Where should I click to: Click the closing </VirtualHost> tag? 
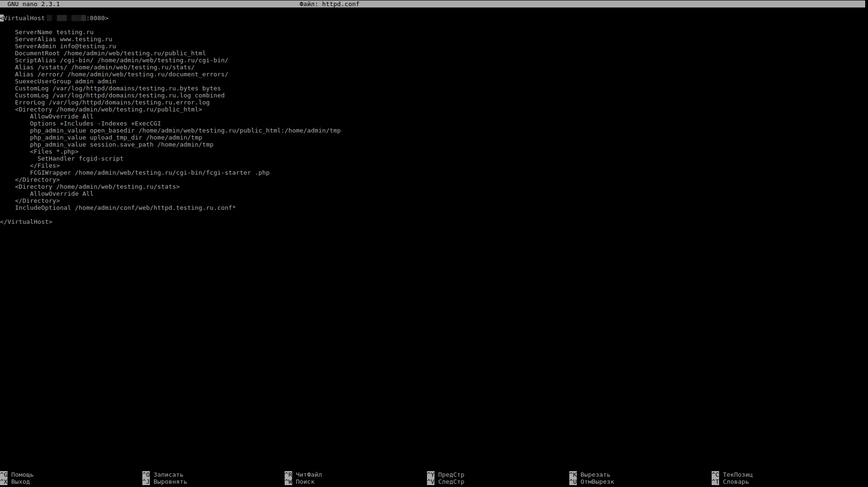coord(26,221)
